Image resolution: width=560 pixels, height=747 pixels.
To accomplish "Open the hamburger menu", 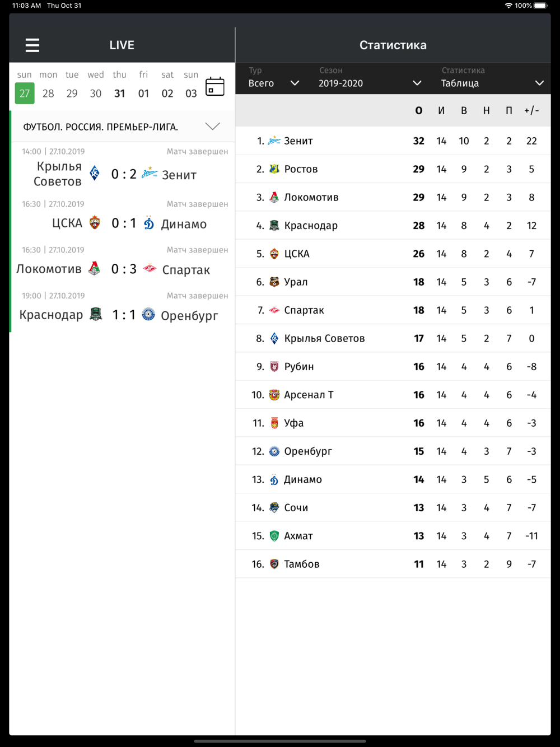I will [x=32, y=45].
